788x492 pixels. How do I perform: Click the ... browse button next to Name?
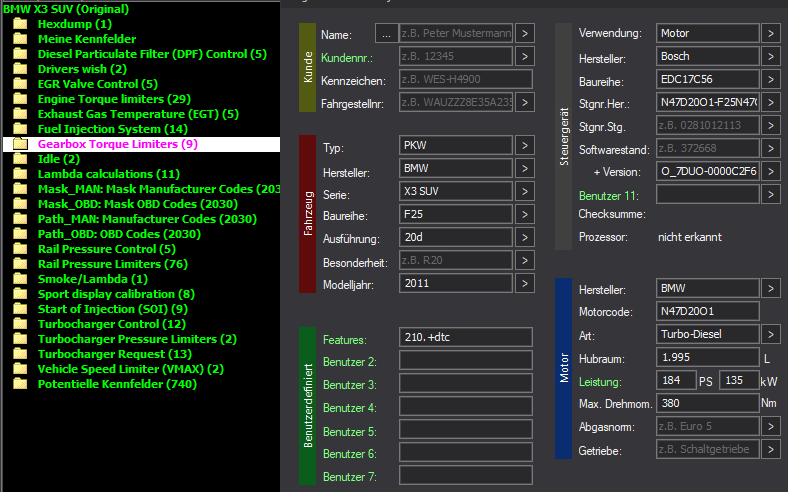(x=386, y=33)
